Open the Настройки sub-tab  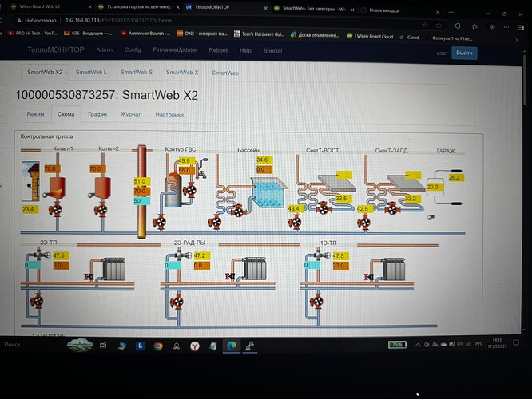169,115
